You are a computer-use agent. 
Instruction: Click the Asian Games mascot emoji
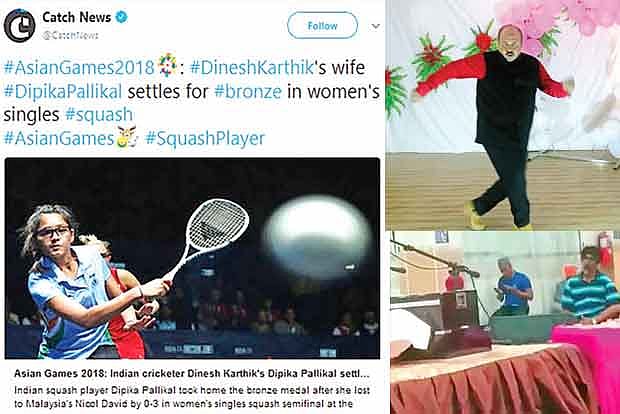pos(127,137)
